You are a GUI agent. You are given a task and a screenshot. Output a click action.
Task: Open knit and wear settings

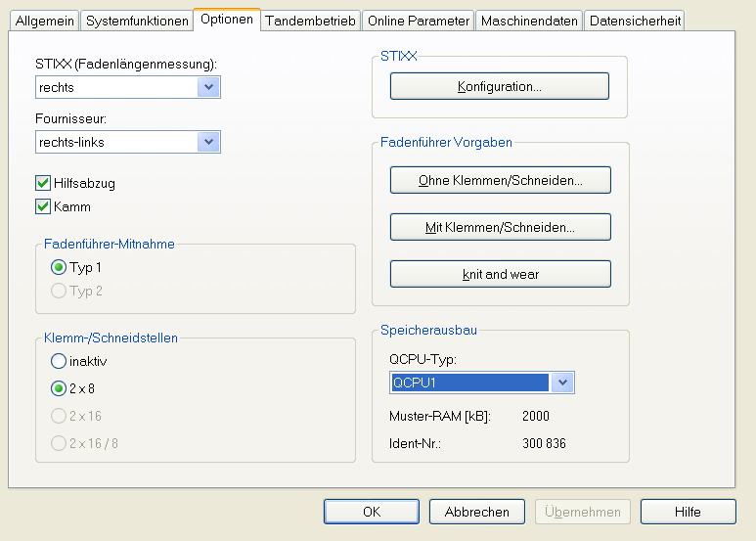click(x=500, y=275)
